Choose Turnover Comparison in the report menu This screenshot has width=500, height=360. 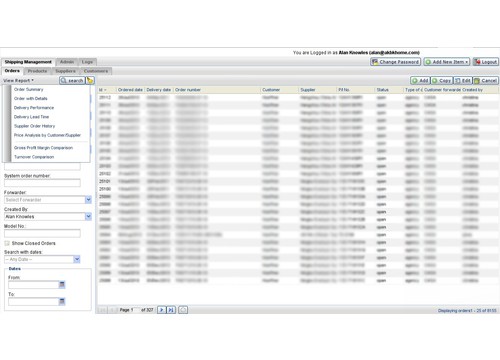(34, 157)
